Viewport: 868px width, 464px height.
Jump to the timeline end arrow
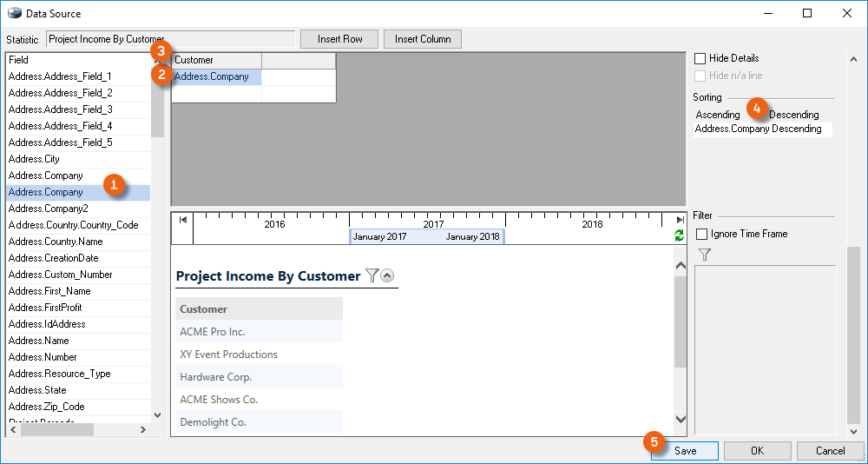680,221
